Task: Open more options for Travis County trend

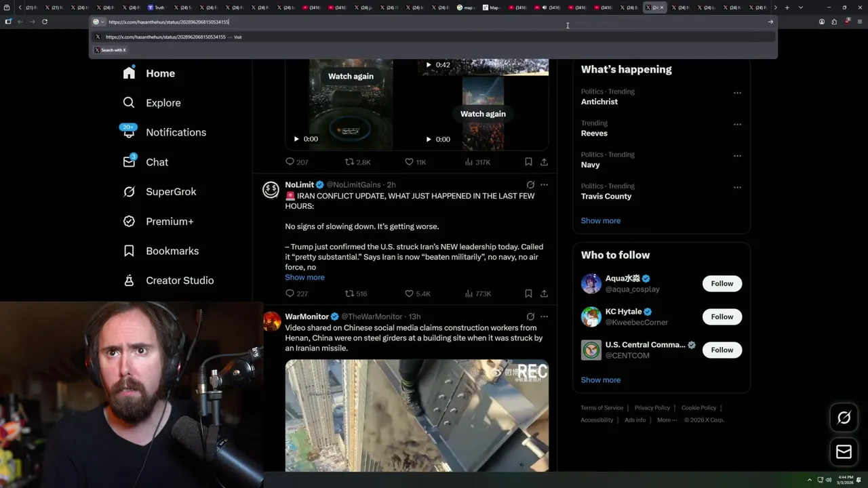Action: [737, 188]
